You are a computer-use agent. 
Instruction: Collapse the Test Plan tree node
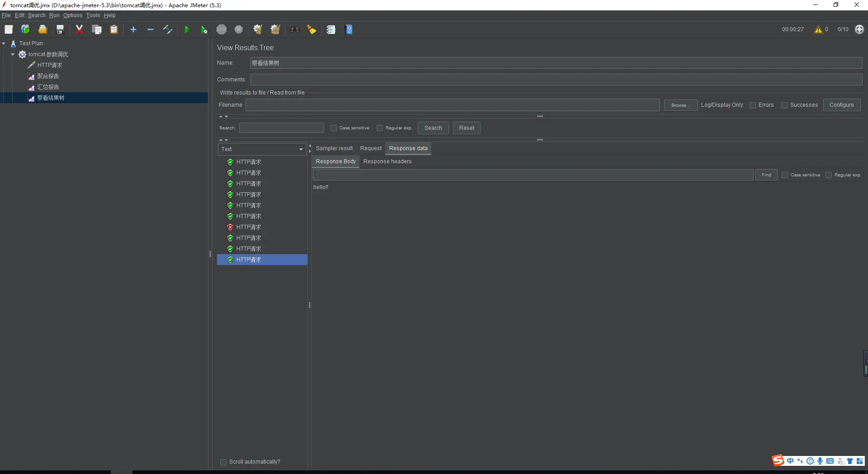(4, 43)
